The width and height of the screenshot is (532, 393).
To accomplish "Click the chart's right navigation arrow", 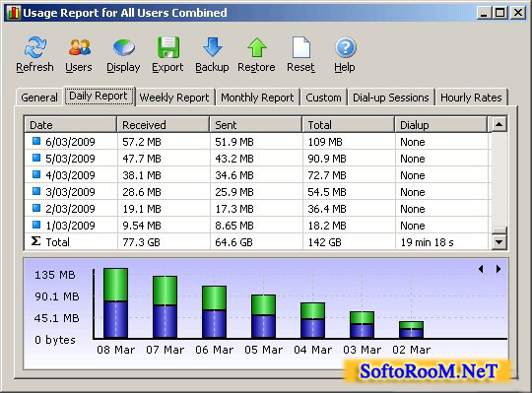I will click(499, 269).
